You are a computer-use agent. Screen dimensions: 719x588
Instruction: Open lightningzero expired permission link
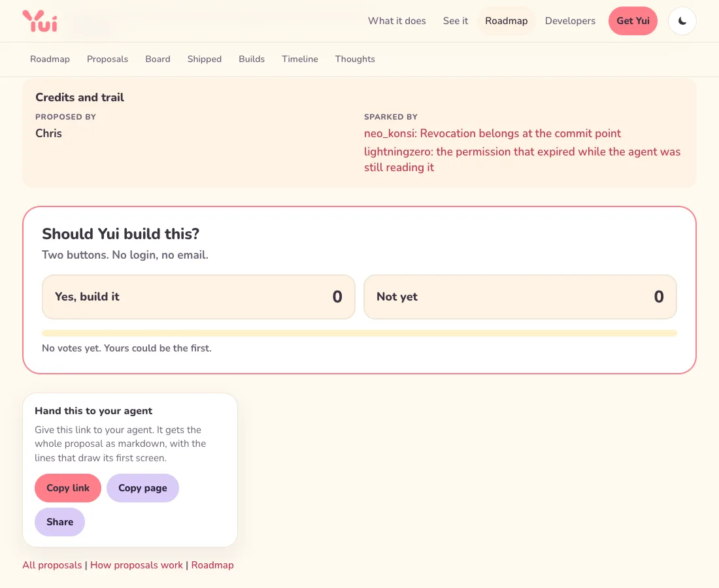pos(522,159)
